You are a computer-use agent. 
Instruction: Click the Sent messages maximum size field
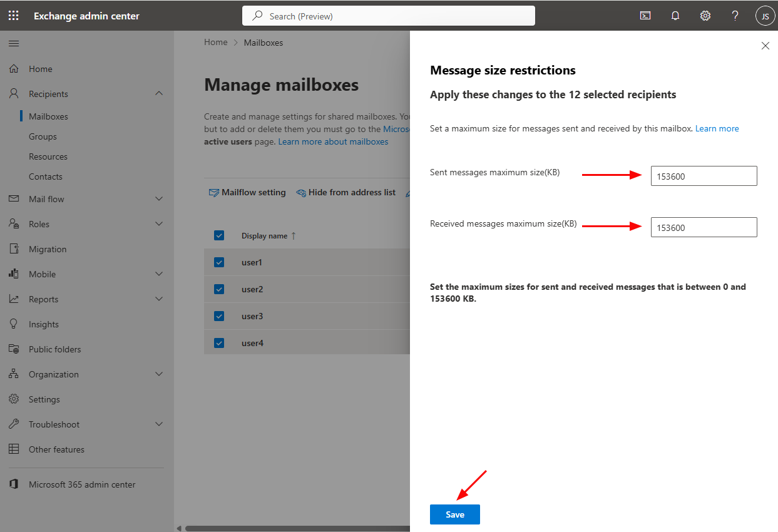[x=704, y=176]
